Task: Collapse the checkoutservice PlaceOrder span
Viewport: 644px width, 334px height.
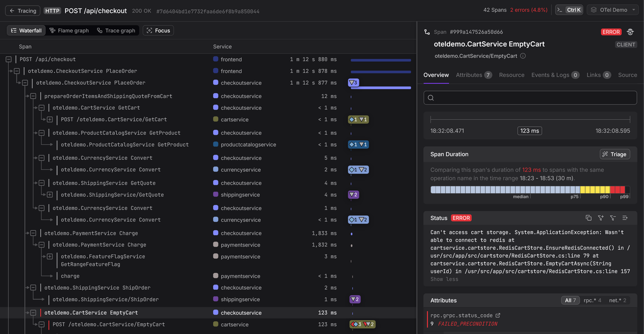Action: coord(25,83)
